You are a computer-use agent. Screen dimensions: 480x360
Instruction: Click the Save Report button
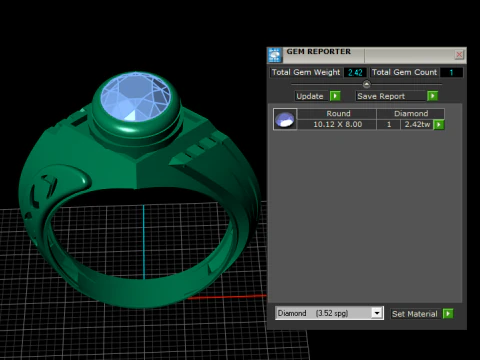click(x=391, y=96)
